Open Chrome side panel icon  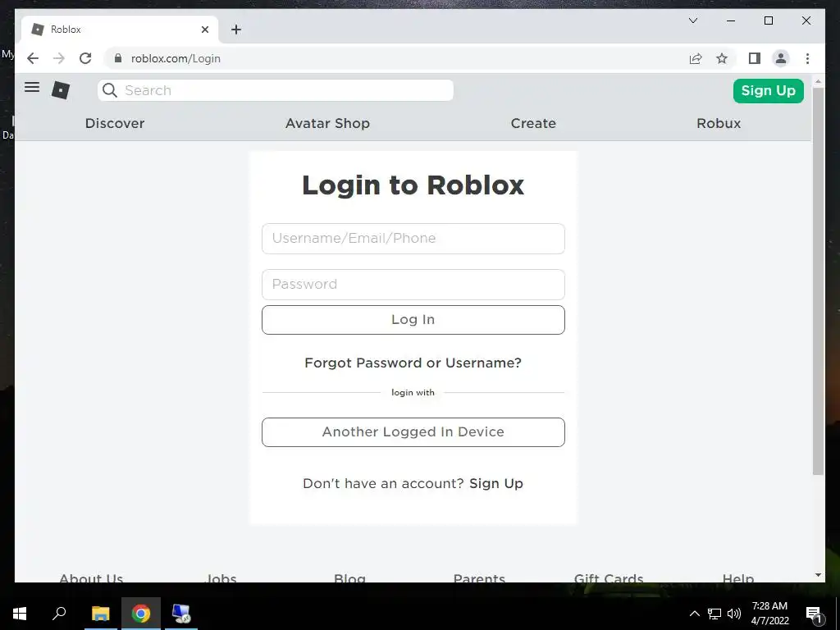[x=755, y=58]
